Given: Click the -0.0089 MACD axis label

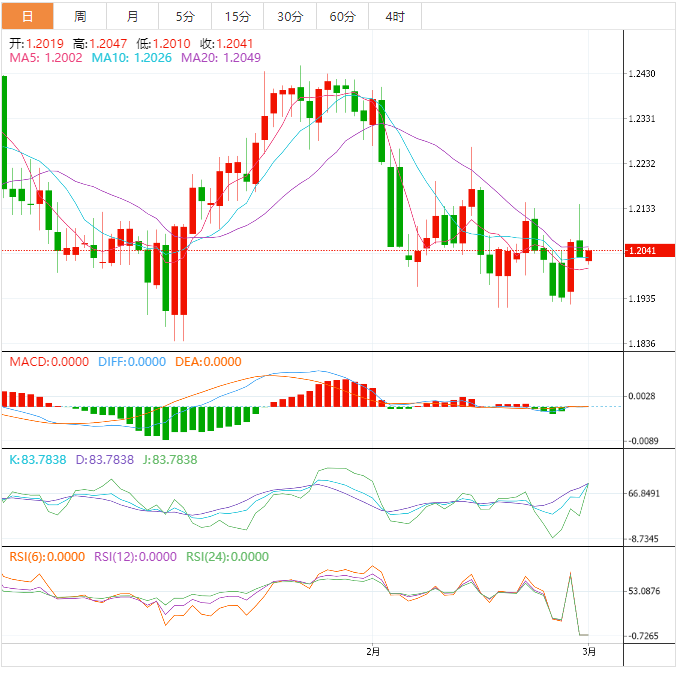Looking at the screenshot, I should coord(643,441).
